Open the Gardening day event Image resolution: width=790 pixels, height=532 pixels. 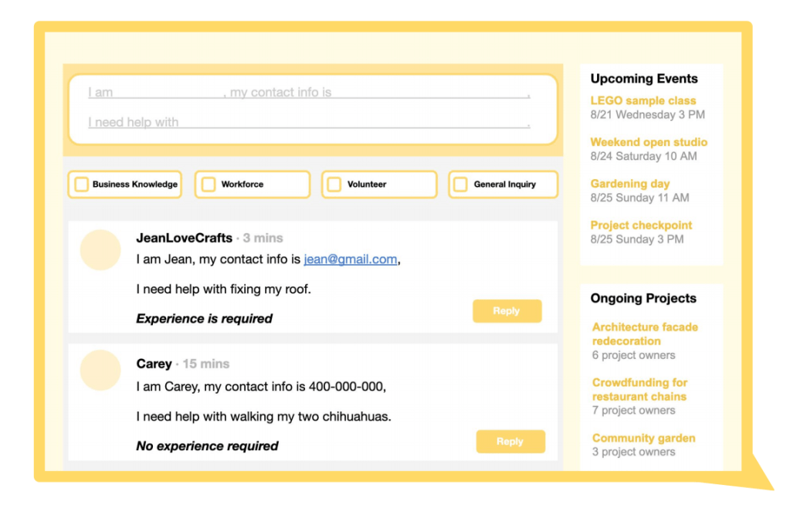click(629, 184)
